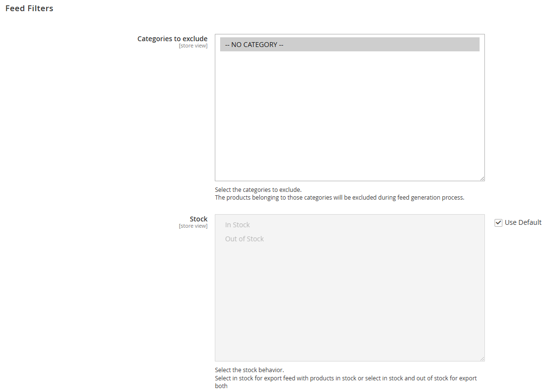The height and width of the screenshot is (392, 546).
Task: Collapse the Feed Filters section heading
Action: pyautogui.click(x=29, y=8)
